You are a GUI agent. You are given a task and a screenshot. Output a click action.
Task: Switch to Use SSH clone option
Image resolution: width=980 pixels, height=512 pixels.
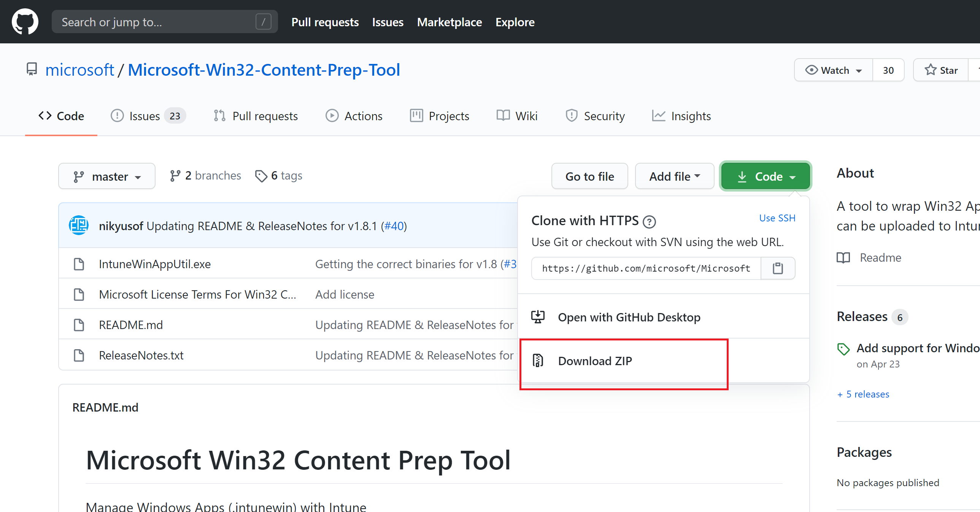pyautogui.click(x=777, y=218)
